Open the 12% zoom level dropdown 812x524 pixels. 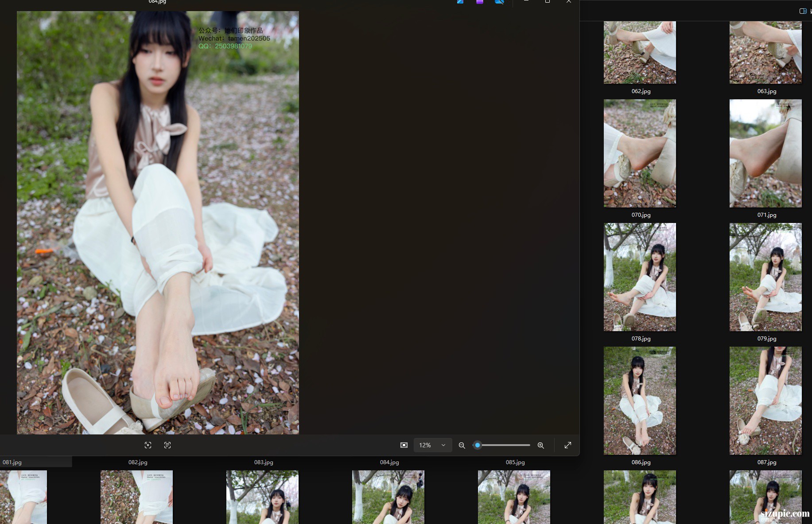[x=432, y=445]
